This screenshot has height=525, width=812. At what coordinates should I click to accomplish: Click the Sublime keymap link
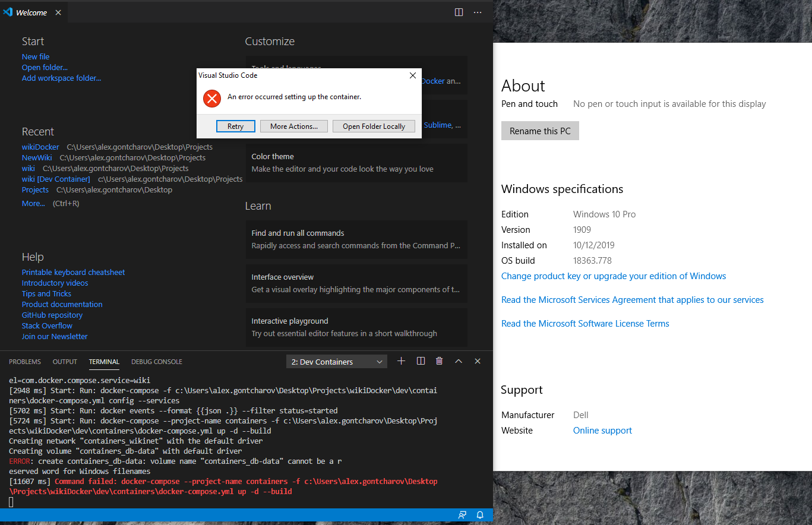[438, 125]
